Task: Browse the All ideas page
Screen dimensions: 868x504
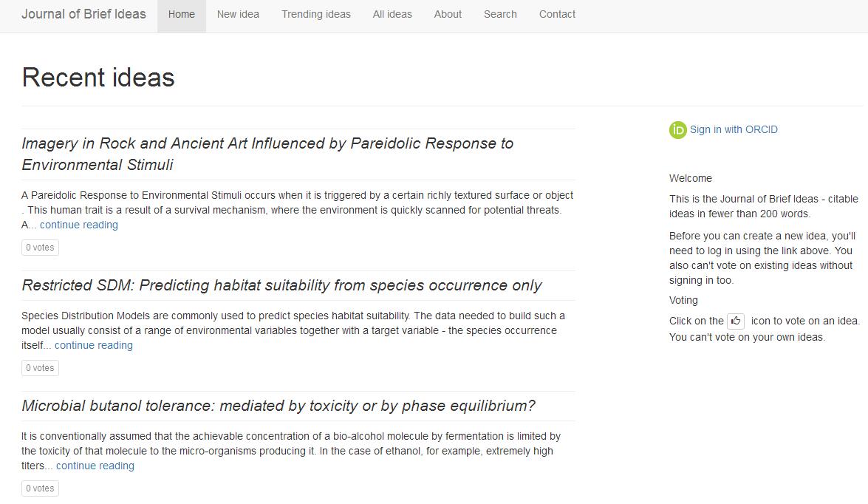Action: pos(392,14)
